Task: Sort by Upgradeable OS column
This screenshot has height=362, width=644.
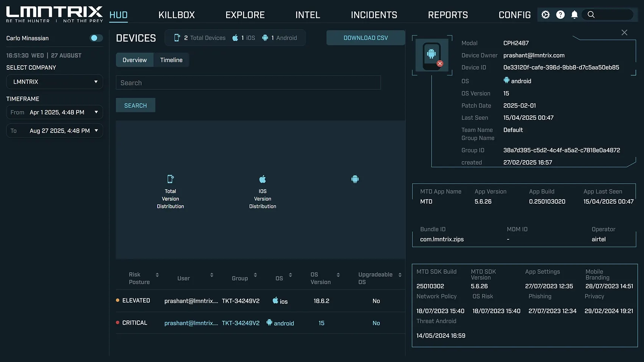Action: [400, 275]
